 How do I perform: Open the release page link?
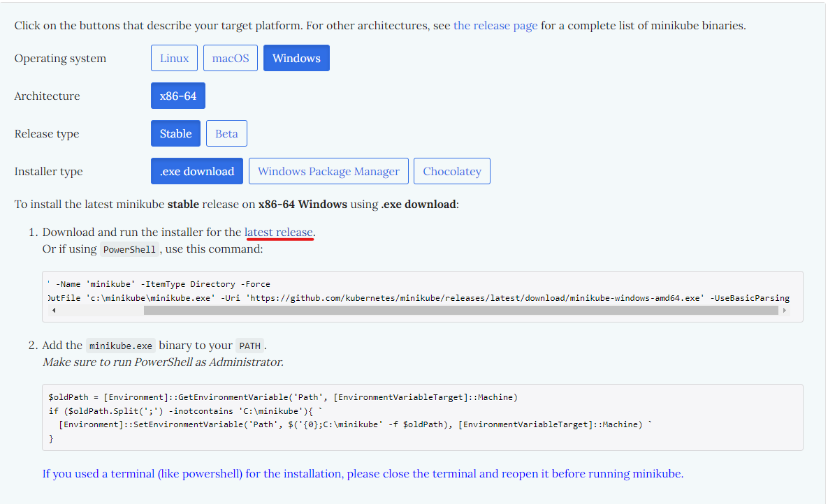495,25
